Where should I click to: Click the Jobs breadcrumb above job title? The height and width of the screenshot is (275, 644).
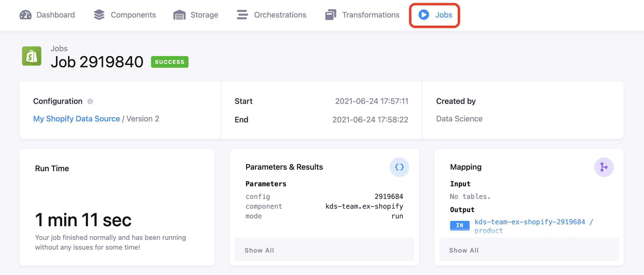[59, 49]
